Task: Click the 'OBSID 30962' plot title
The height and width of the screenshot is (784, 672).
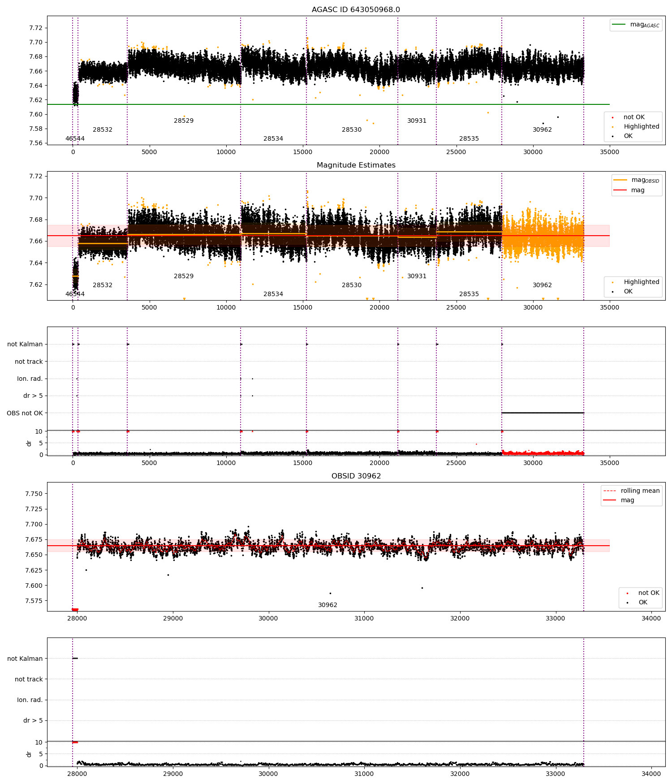Action: [x=356, y=476]
